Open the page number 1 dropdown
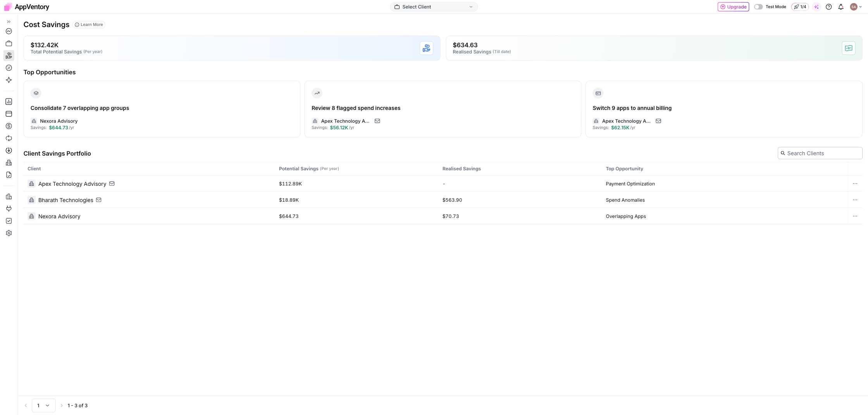 coord(43,405)
